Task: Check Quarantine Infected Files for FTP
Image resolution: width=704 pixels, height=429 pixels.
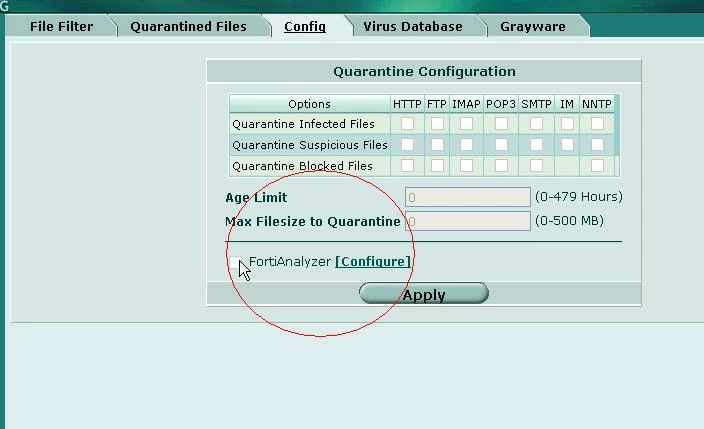Action: tap(437, 124)
